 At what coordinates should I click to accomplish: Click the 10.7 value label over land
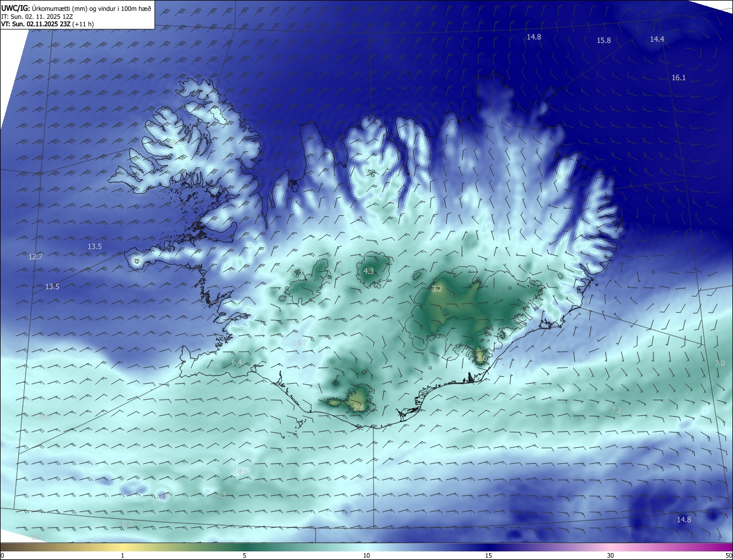(300, 343)
